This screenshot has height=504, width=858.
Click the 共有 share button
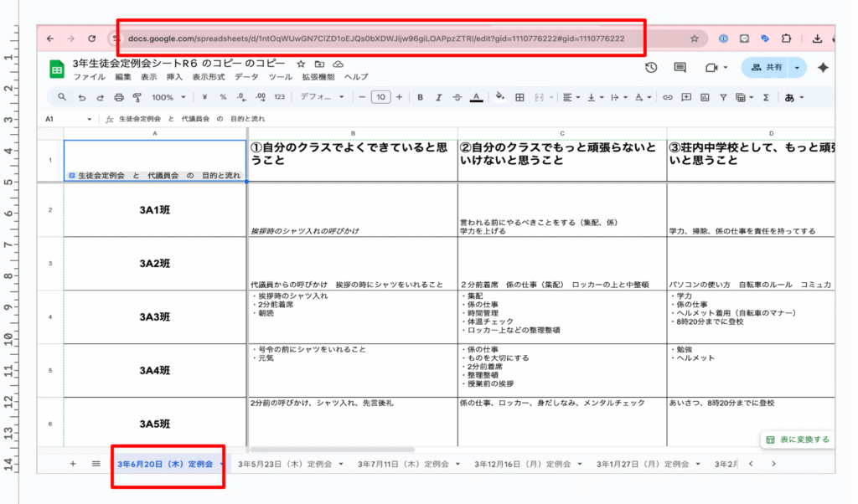click(x=767, y=68)
